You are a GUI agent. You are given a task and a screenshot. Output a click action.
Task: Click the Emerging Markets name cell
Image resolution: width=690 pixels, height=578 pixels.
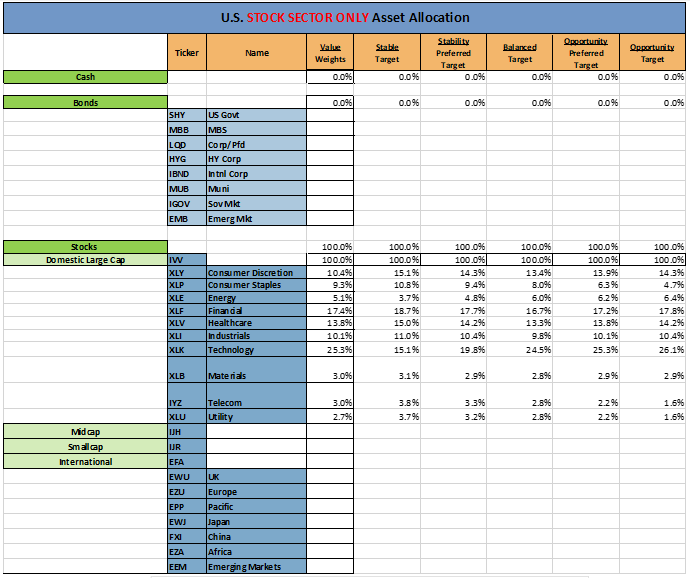coord(255,566)
